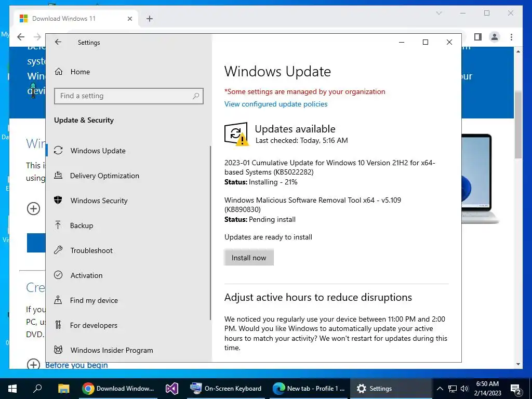Minimize the Settings window

[402, 42]
